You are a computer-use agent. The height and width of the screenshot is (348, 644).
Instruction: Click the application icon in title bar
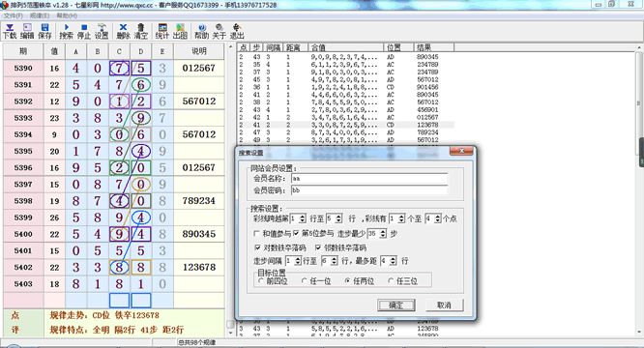[5, 5]
